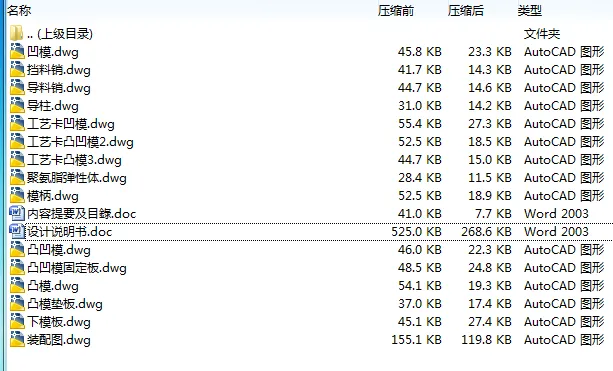Click the AutoCAD icon for 凸模垫板.dwg
Screen dimensions: 613x371
17,303
